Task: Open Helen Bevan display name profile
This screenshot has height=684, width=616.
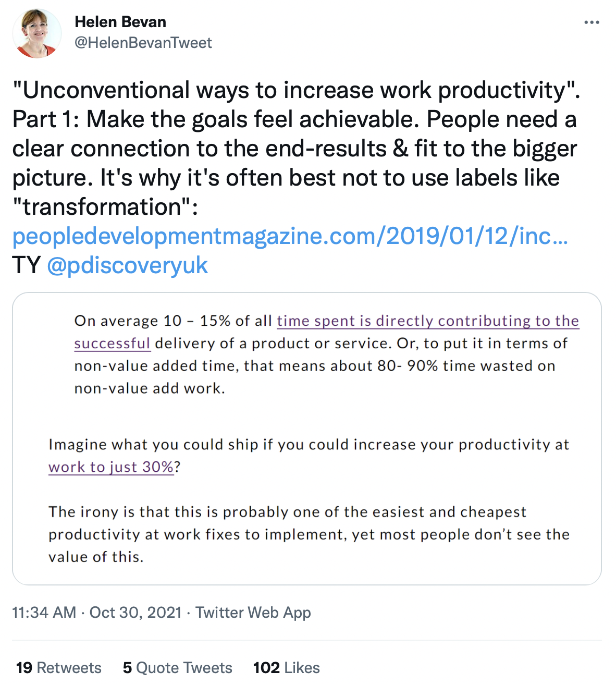Action: [x=120, y=22]
